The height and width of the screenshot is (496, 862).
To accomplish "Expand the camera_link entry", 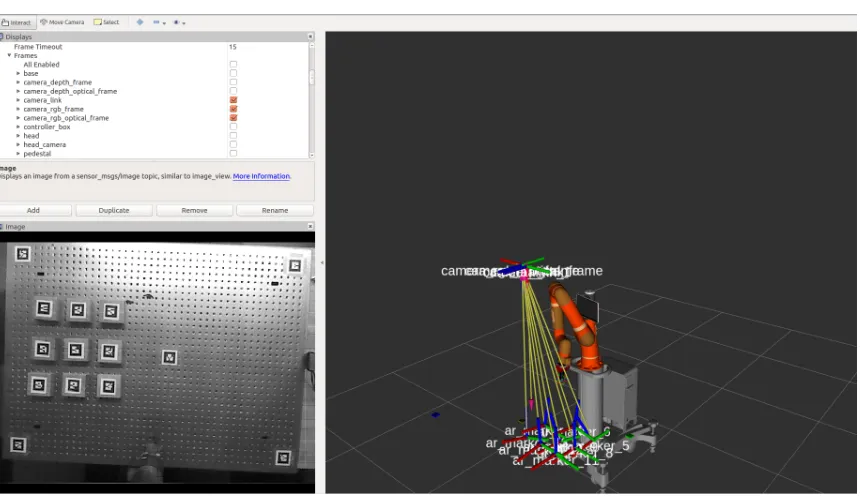I will [x=18, y=100].
